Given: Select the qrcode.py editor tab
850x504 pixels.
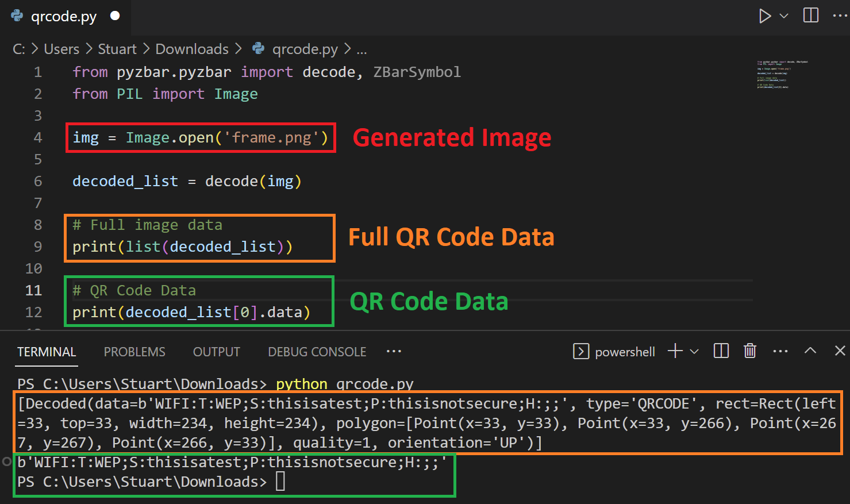Looking at the screenshot, I should click(63, 16).
